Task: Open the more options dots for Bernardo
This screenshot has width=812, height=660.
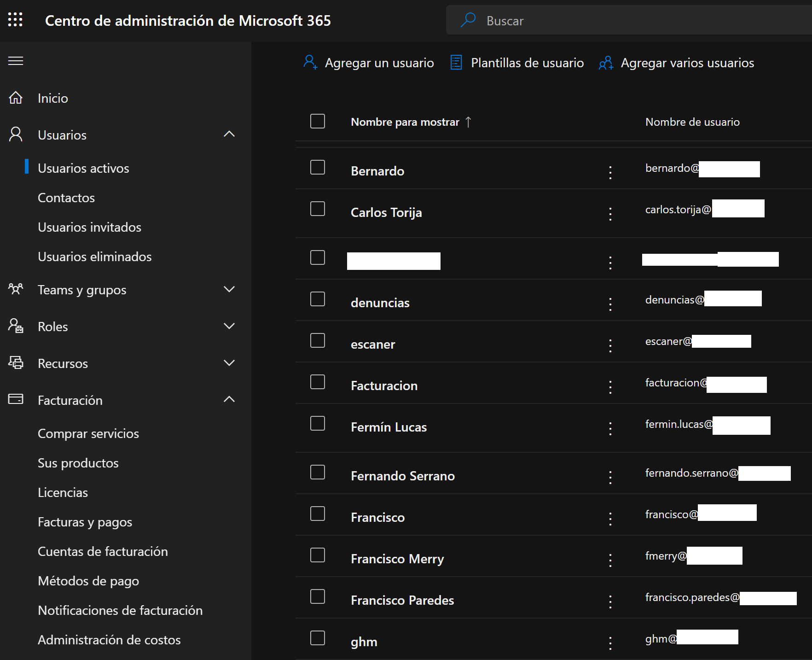Action: pos(610,172)
